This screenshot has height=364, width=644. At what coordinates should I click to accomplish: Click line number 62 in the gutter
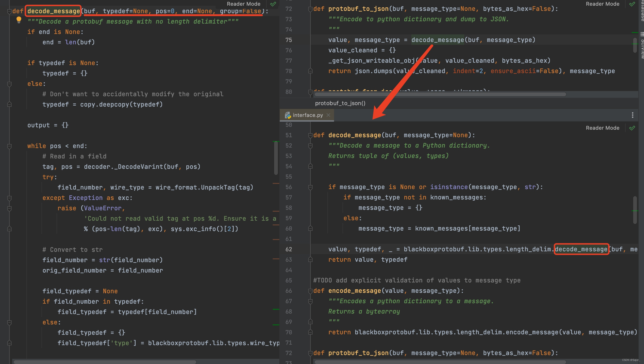coord(289,249)
